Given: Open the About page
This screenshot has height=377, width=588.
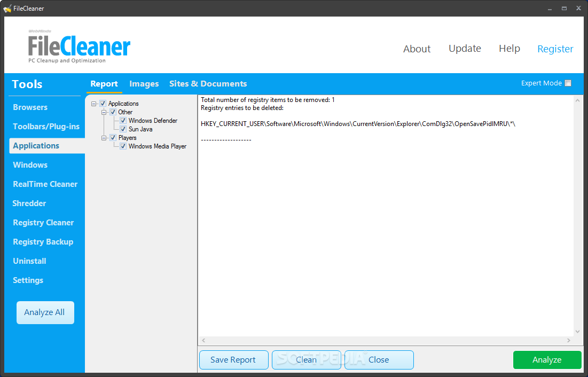Looking at the screenshot, I should point(417,49).
